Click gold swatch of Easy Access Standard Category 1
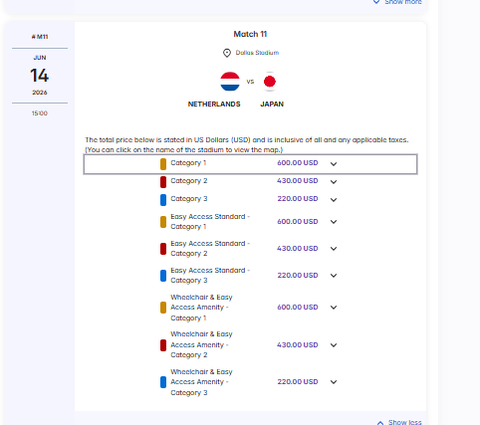480x425 pixels. tap(163, 222)
